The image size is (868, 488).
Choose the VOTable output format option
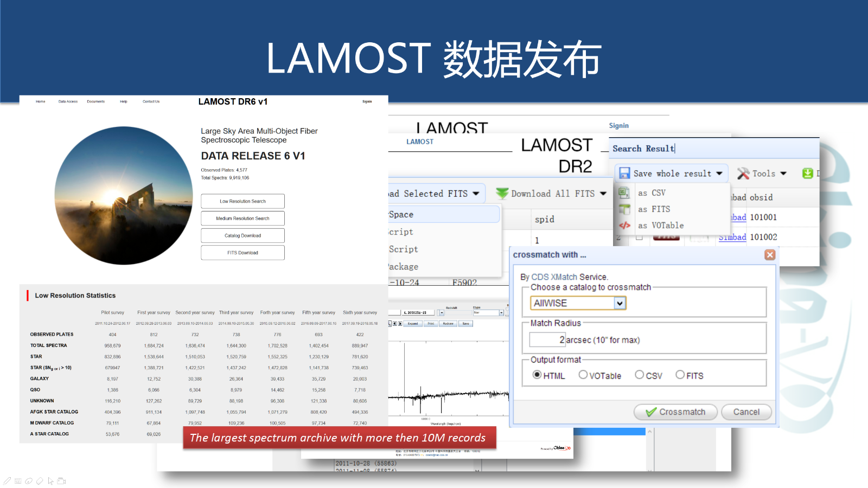tap(583, 375)
